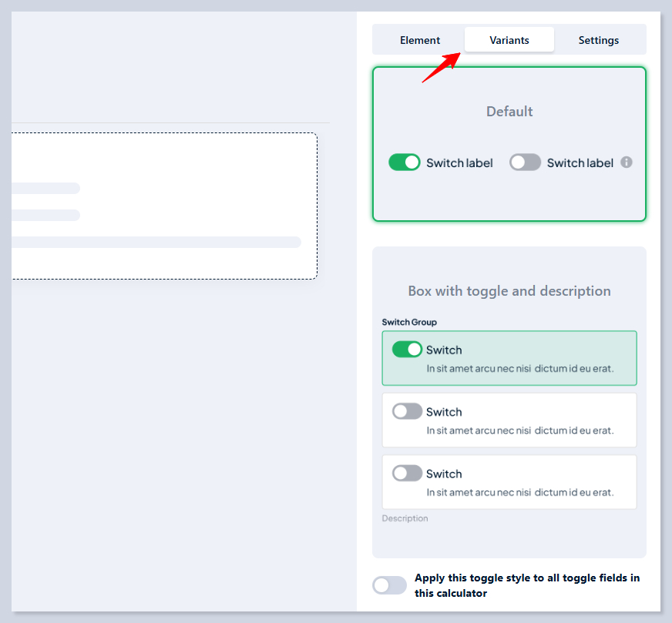Switch to the Element tab
Viewport: 672px width, 623px height.
[x=420, y=40]
